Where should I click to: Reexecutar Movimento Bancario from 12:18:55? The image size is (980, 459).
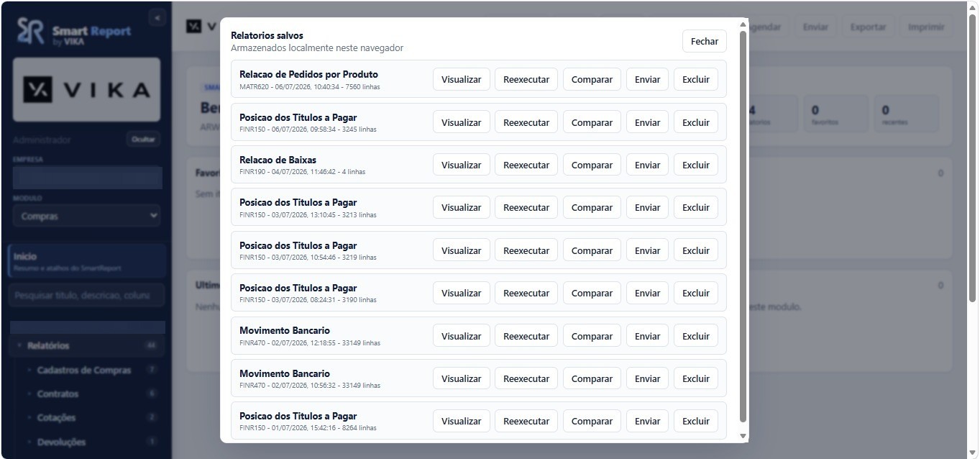[526, 336]
